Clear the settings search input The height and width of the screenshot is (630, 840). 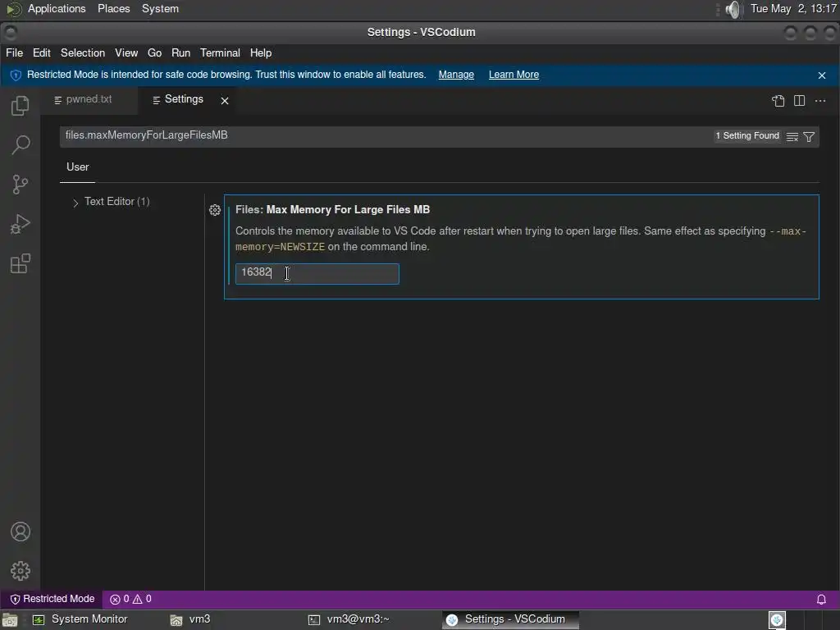click(792, 137)
